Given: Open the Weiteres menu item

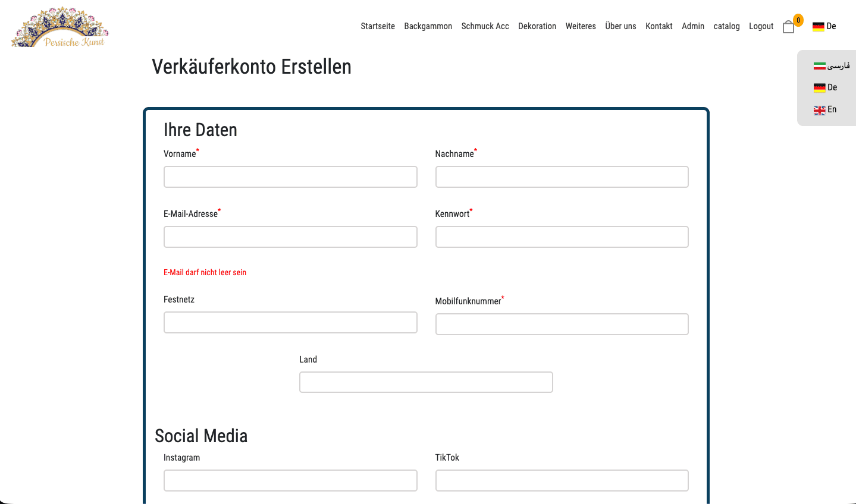Looking at the screenshot, I should coord(581,26).
